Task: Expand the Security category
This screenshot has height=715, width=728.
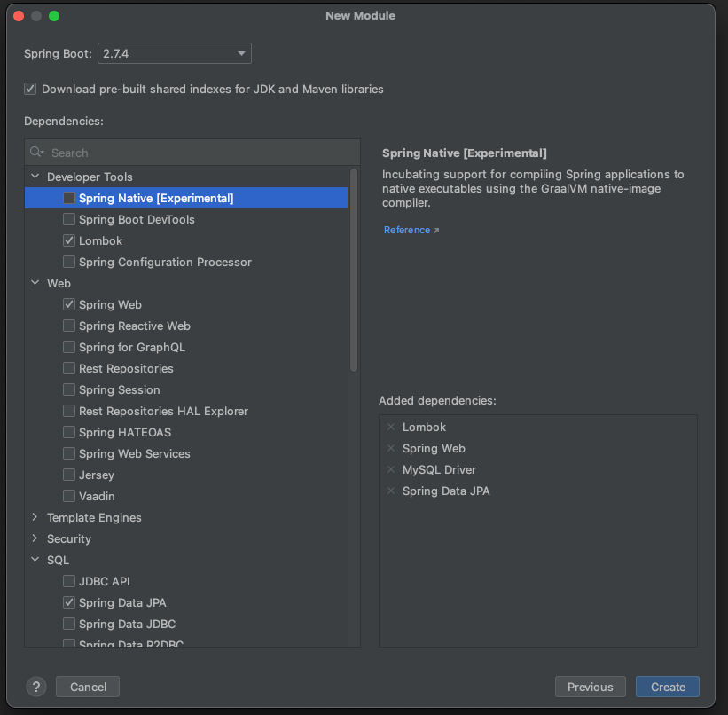Action: (35, 538)
